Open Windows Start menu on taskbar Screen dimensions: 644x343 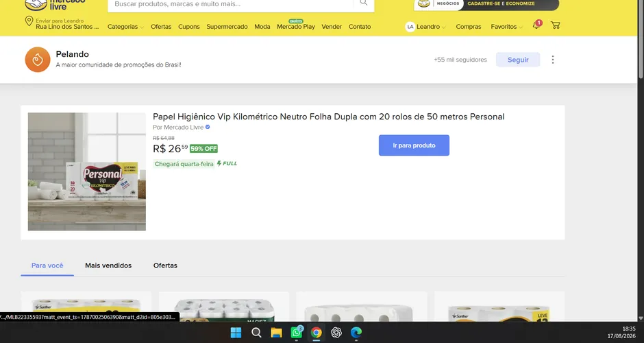pos(236,332)
